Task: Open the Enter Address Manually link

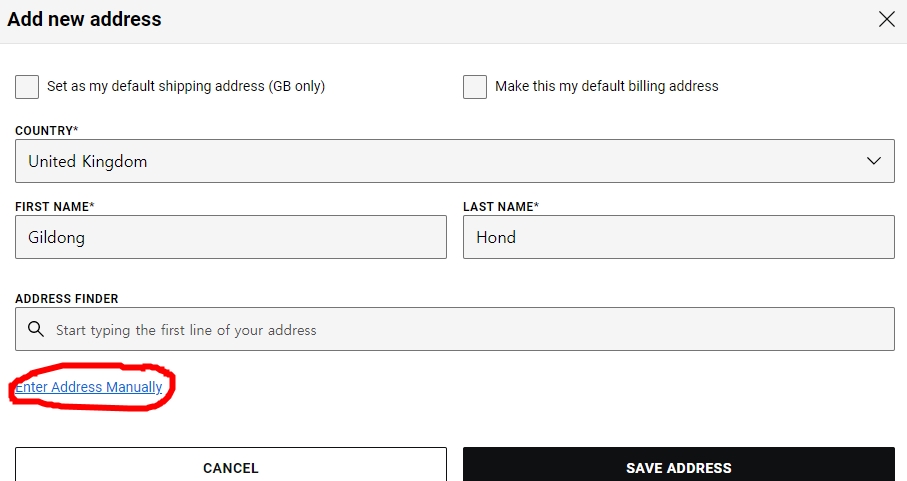Action: 89,387
